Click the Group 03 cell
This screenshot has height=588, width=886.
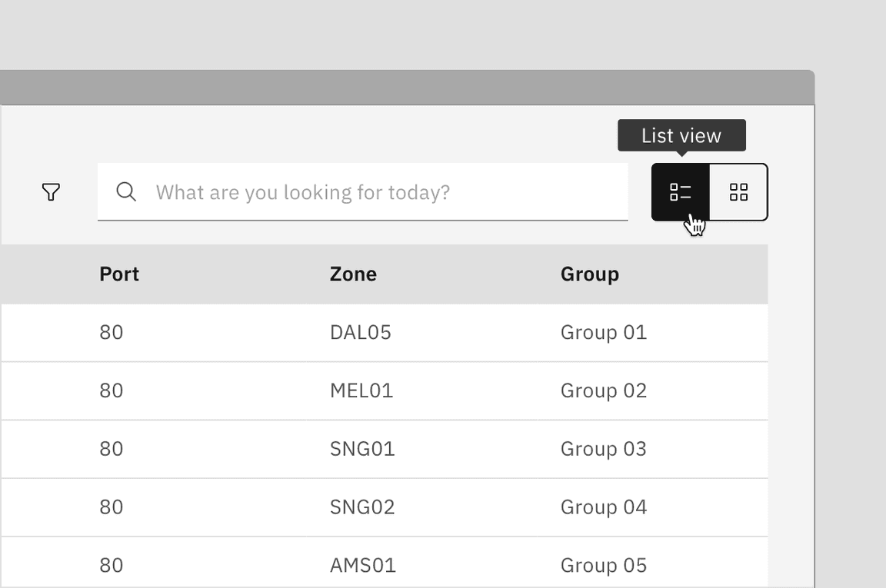(x=603, y=449)
